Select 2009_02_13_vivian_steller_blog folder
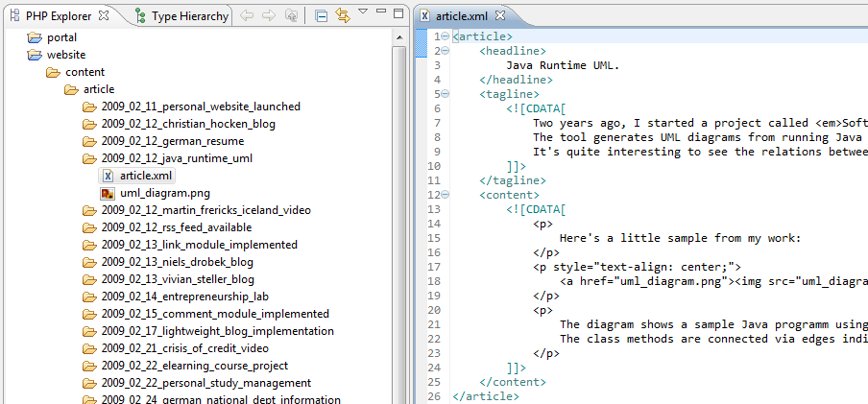The width and height of the screenshot is (868, 404). [178, 279]
